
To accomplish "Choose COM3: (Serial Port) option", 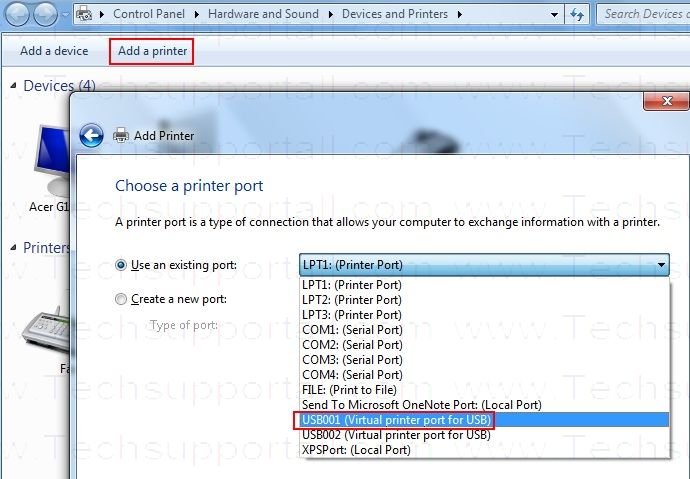I will (484, 360).
